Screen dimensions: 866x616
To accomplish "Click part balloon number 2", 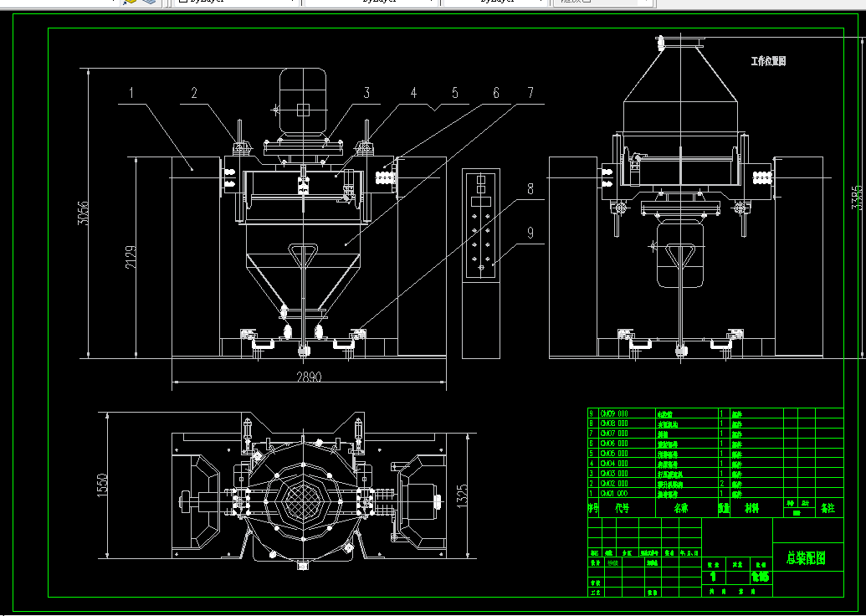I will click(x=194, y=92).
